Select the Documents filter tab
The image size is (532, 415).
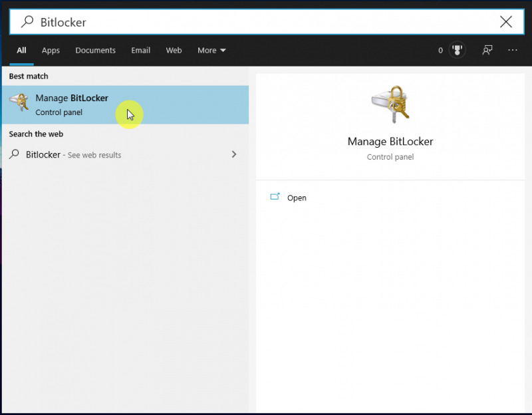click(x=95, y=51)
